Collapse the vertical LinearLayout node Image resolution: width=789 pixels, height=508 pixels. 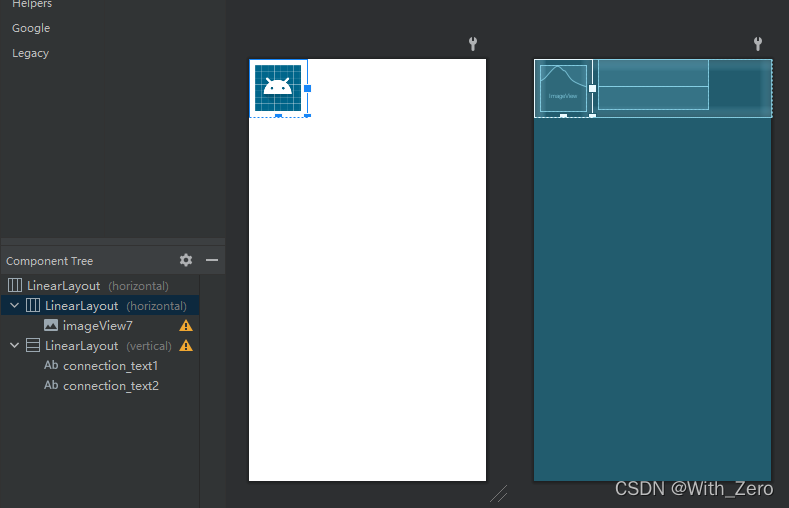(x=15, y=346)
